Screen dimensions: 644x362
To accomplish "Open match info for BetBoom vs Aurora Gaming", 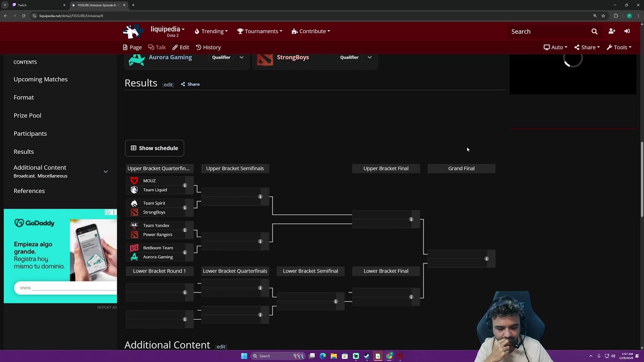I will click(185, 252).
